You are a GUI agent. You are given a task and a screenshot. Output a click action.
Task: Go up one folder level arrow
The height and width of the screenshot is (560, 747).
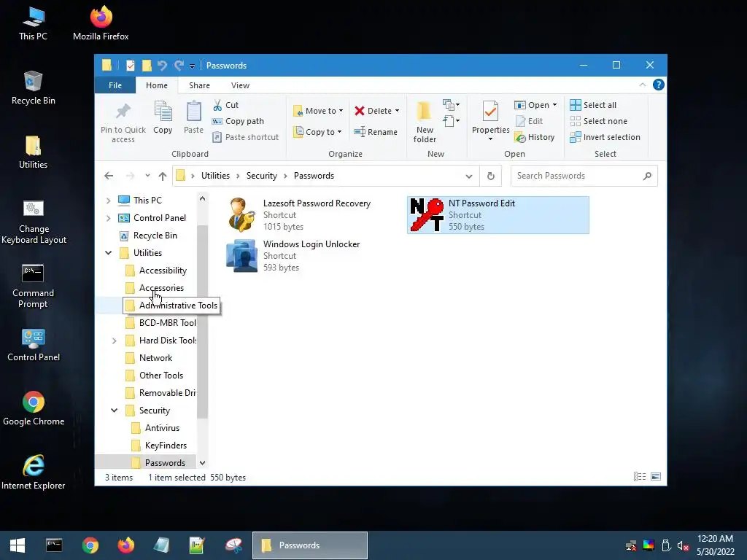coord(163,176)
